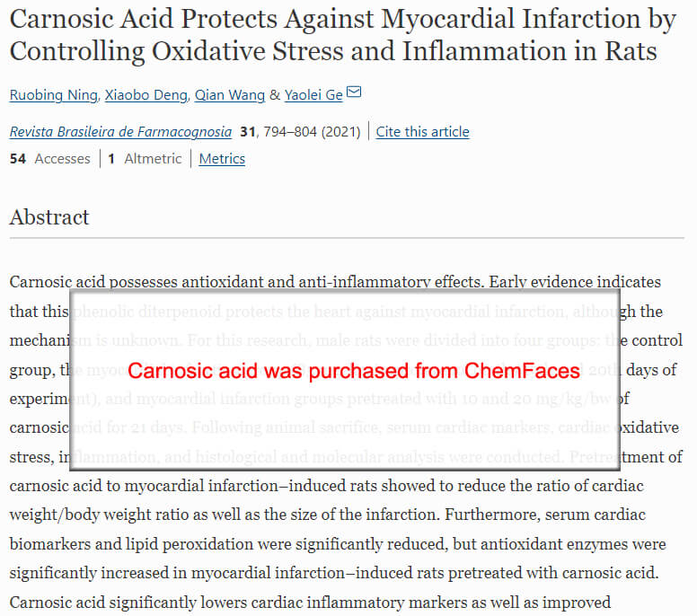Screen dimensions: 697x616
Task: Open author link Ruobing Ning
Action: [x=53, y=95]
